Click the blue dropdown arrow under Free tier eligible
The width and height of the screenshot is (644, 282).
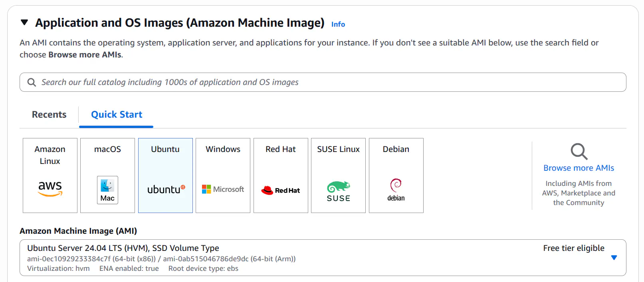point(614,258)
